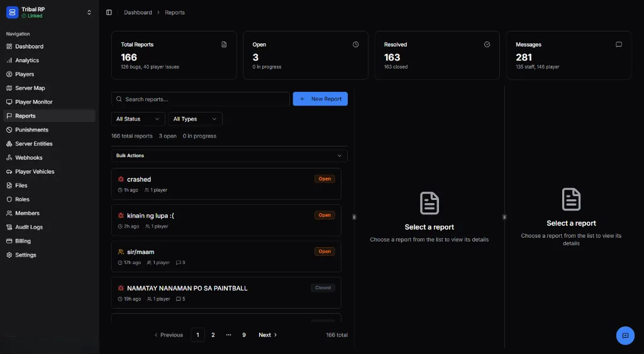Open the All Status filter dropdown
Screen dimensions: 644x354
coord(138,119)
